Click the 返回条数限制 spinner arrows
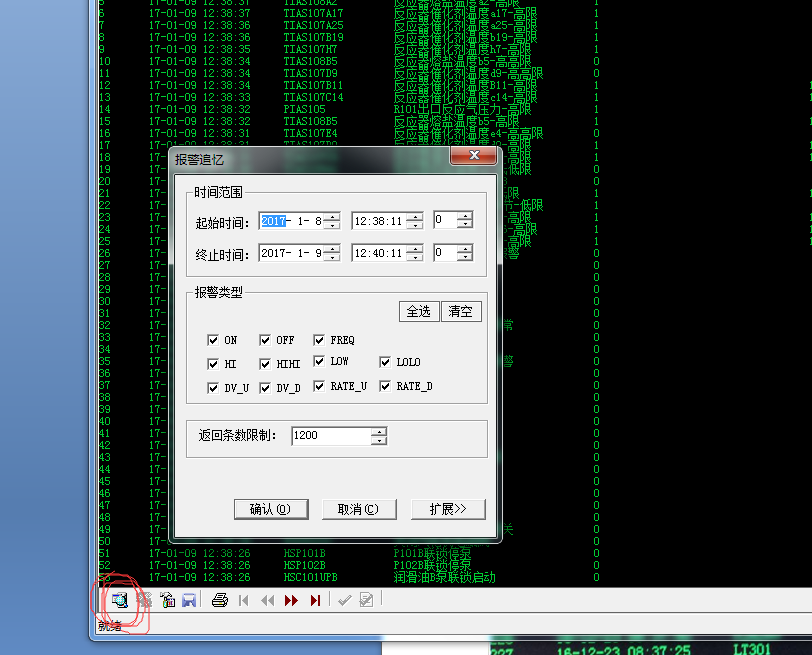Viewport: 812px width, 655px height. pyautogui.click(x=378, y=436)
